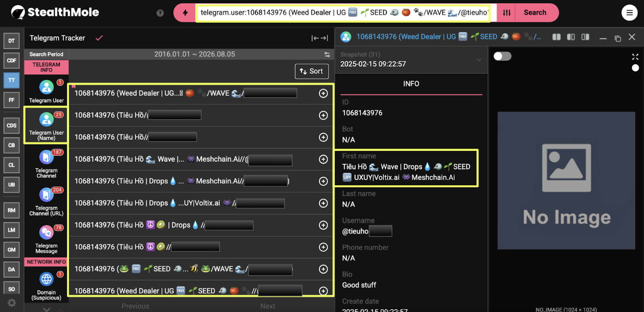The image size is (644, 312).
Task: Add the Weed Dealer | UG.../WAVE result
Action: (323, 93)
